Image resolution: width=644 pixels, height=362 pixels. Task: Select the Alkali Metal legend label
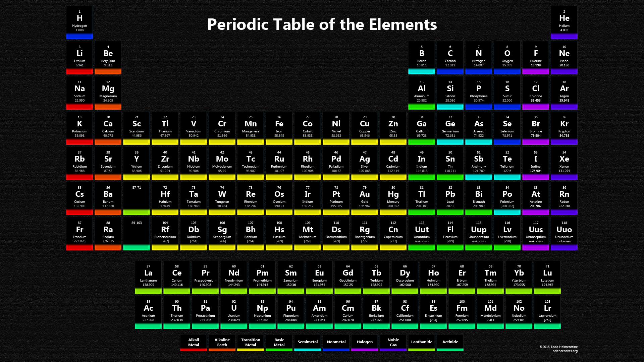tap(193, 342)
